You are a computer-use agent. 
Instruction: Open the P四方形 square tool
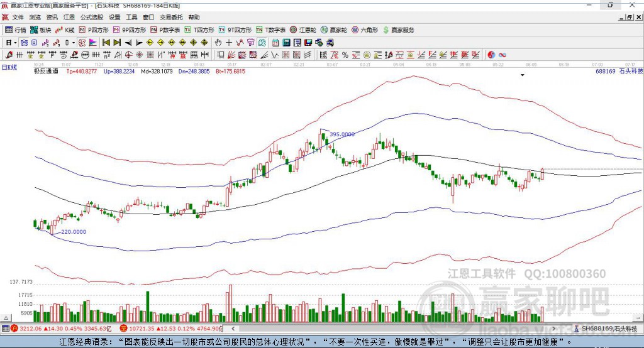coord(94,30)
